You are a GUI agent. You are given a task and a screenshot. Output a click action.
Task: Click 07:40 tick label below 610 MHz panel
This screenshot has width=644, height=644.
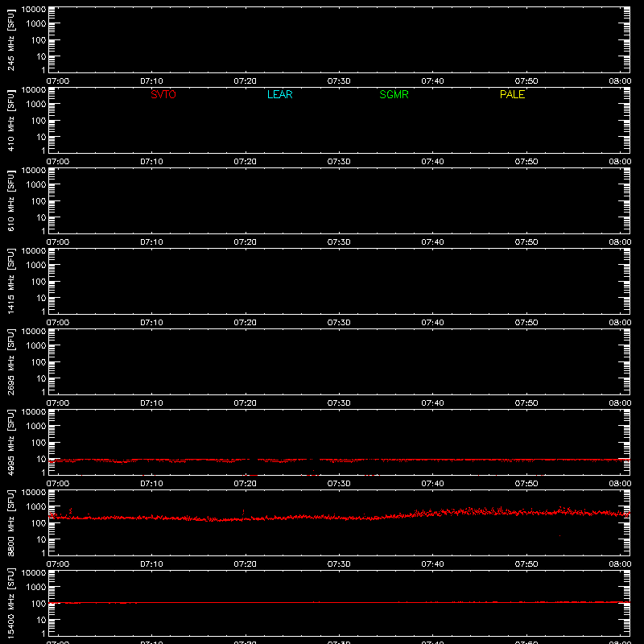[x=432, y=242]
